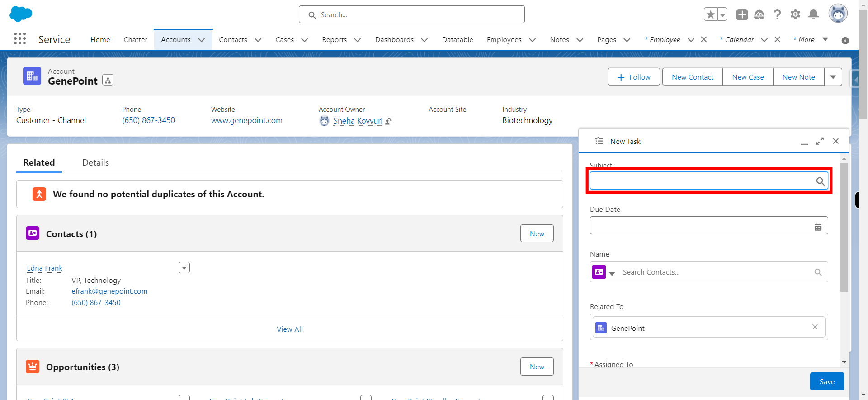Open the Edna Frank contact link
Viewport: 868px width, 400px height.
tap(45, 268)
